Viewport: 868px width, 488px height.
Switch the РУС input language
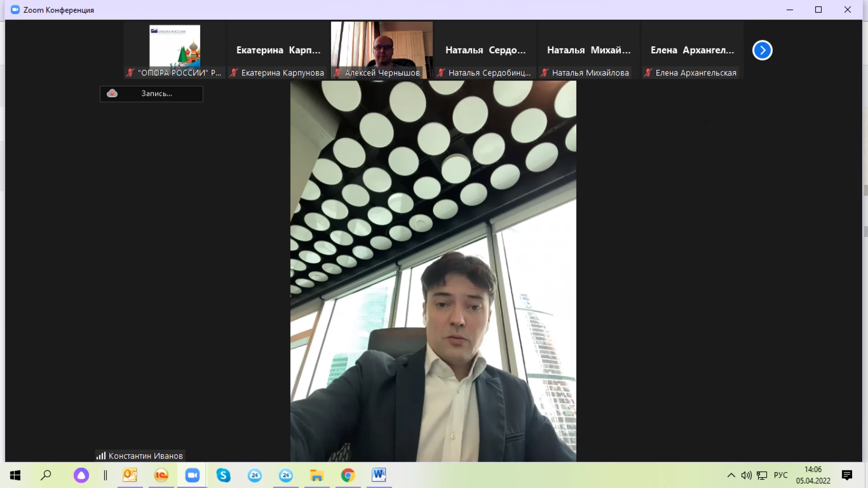781,475
